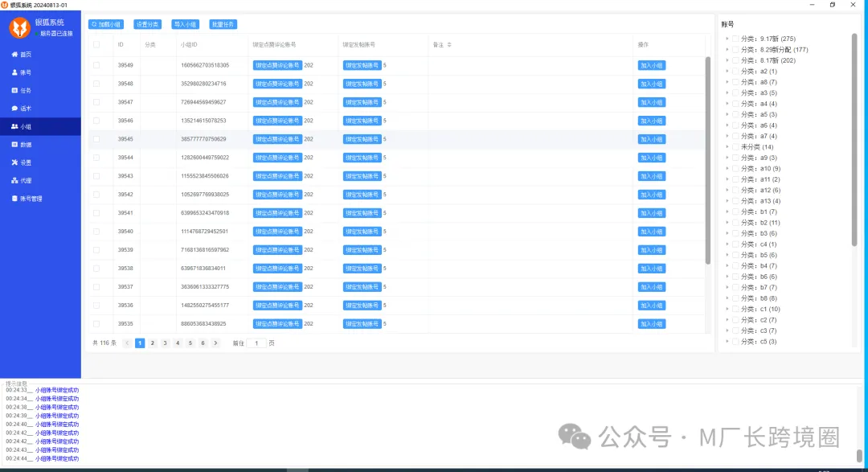Click the speech bubble icon beside 话术
This screenshot has width=868, height=472.
pyautogui.click(x=15, y=109)
